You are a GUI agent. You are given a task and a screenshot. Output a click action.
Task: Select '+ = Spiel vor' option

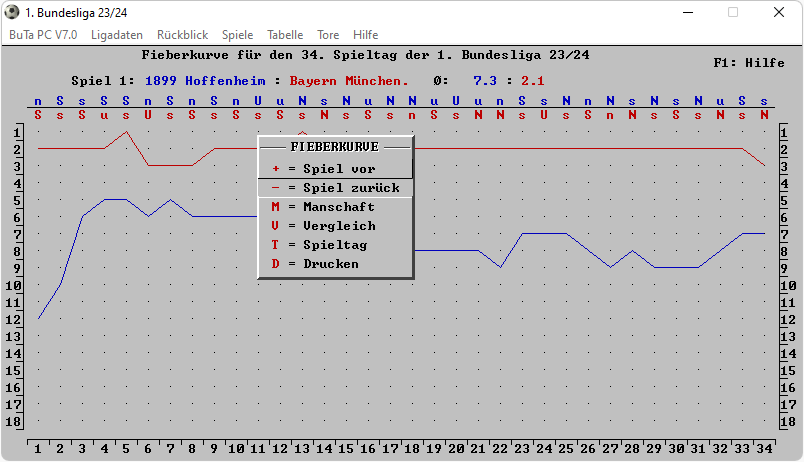point(335,169)
